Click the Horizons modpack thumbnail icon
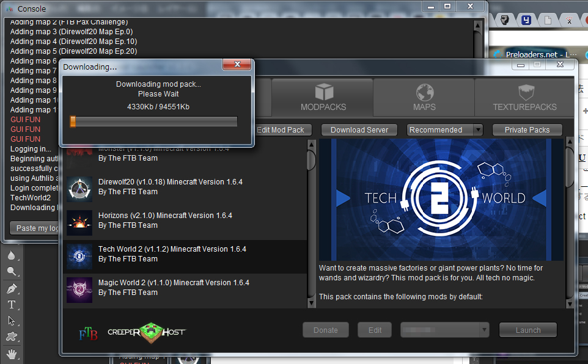The height and width of the screenshot is (364, 588). (79, 223)
